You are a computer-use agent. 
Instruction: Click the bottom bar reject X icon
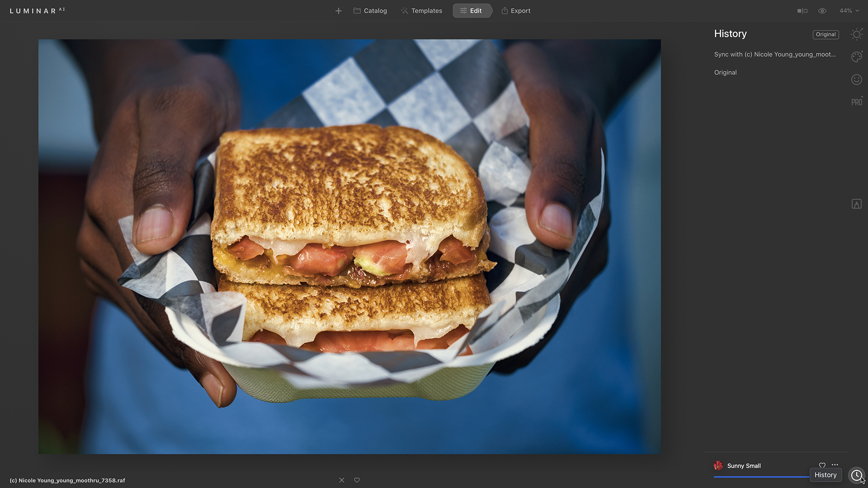pos(342,480)
